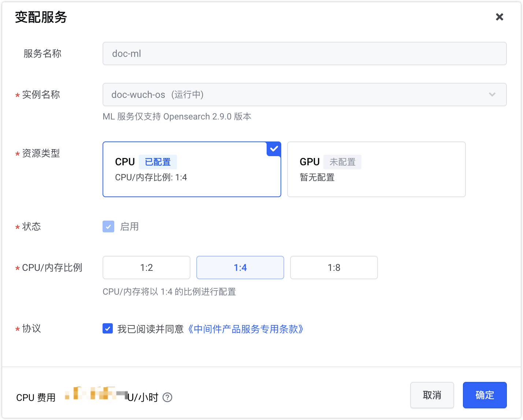523x420 pixels.
Task: Open the 《中间件产品服务专用条款》 link
Action: pyautogui.click(x=245, y=329)
